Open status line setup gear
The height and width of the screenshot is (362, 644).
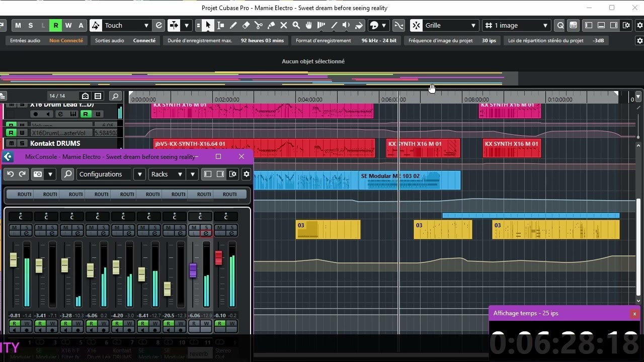(x=639, y=41)
